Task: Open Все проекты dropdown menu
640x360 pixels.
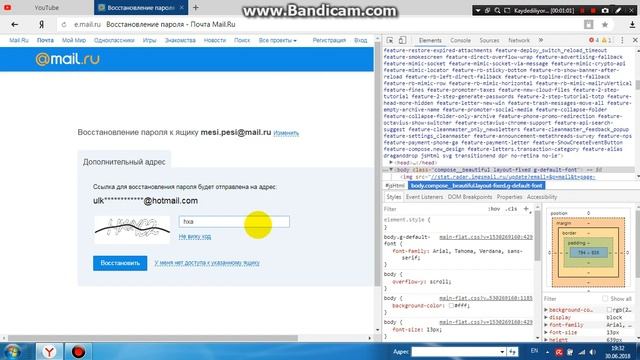Action: coord(278,40)
